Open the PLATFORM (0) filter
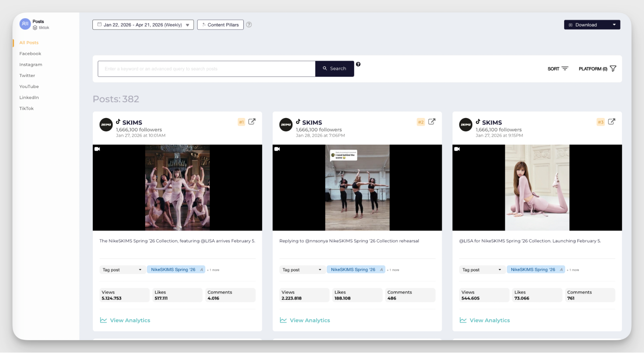The image size is (644, 353). [598, 69]
